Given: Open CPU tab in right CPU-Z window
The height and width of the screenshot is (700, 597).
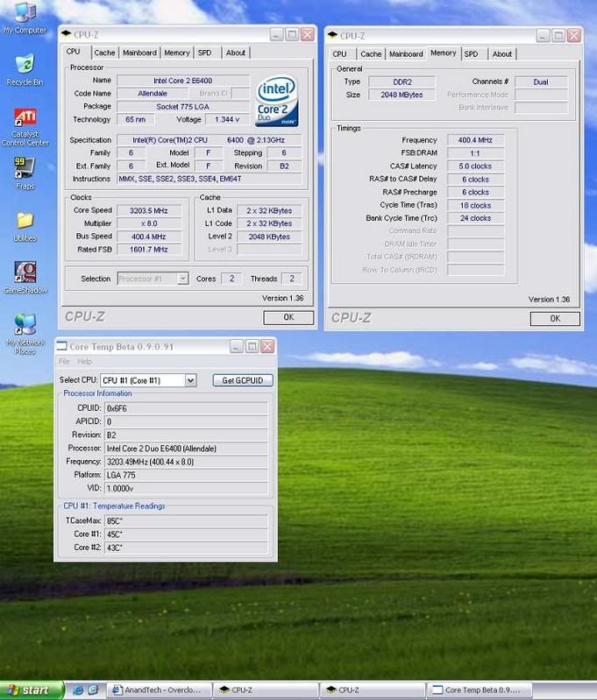Looking at the screenshot, I should (x=339, y=54).
